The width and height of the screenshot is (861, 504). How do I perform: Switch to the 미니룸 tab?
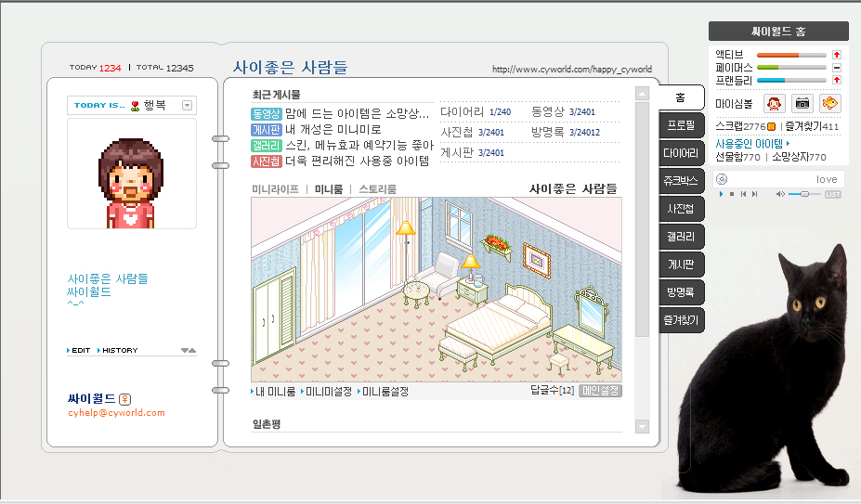point(329,189)
